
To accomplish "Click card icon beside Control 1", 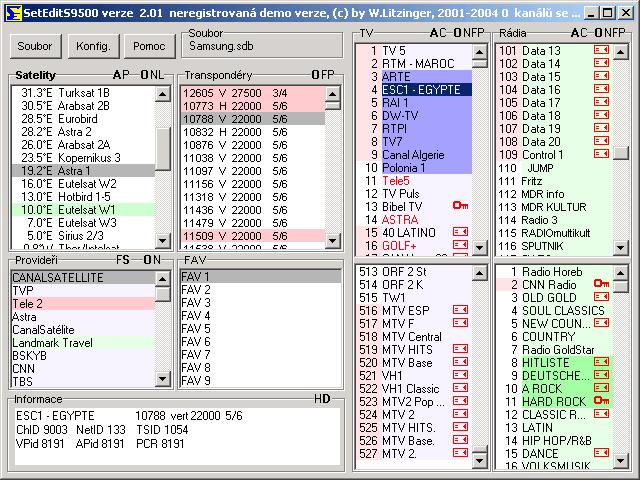I will click(x=601, y=154).
